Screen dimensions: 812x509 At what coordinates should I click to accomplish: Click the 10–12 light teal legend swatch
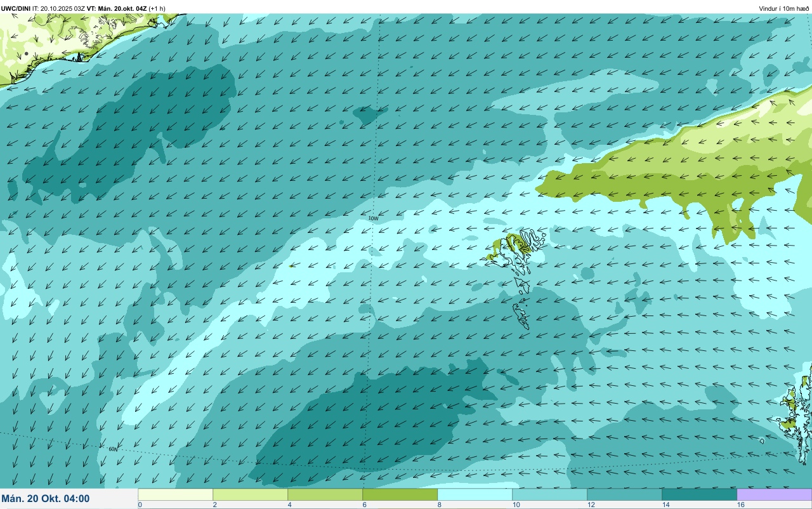point(550,494)
